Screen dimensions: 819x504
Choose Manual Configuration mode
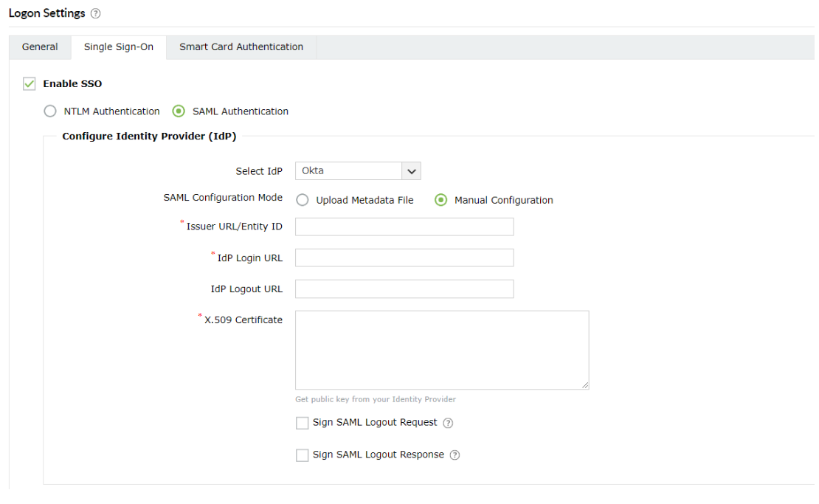pos(441,200)
